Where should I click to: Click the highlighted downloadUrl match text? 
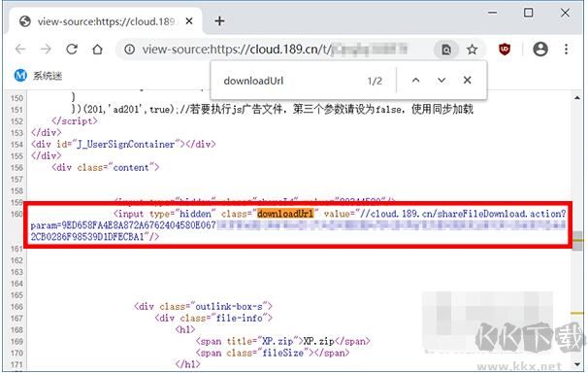click(285, 214)
